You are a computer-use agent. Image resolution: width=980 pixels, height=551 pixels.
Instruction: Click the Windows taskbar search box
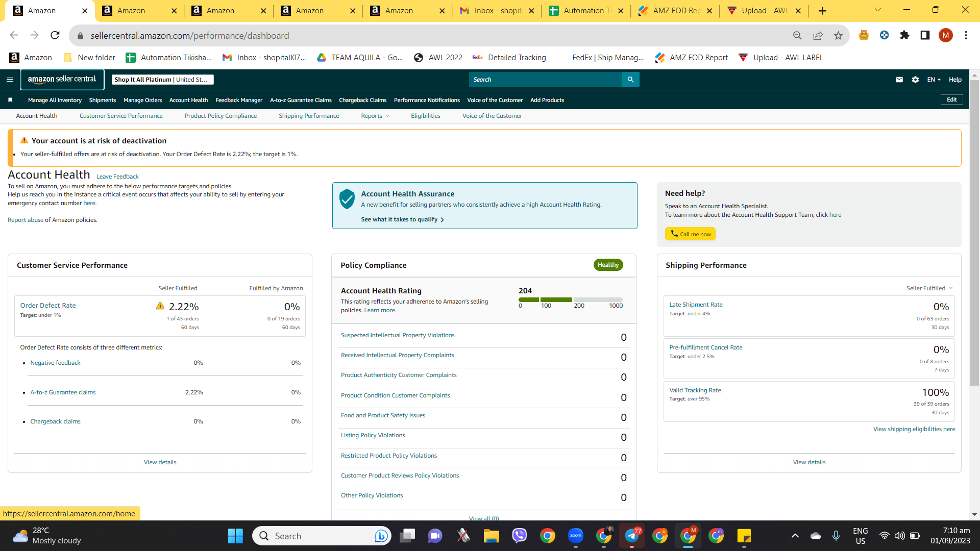point(322,536)
